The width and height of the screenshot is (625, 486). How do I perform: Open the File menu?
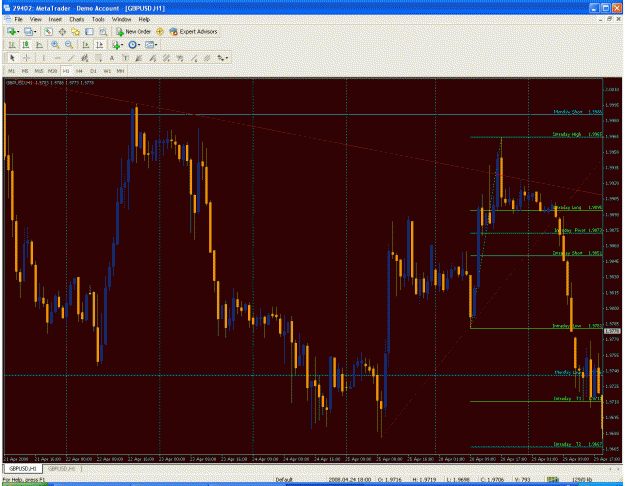[18, 19]
